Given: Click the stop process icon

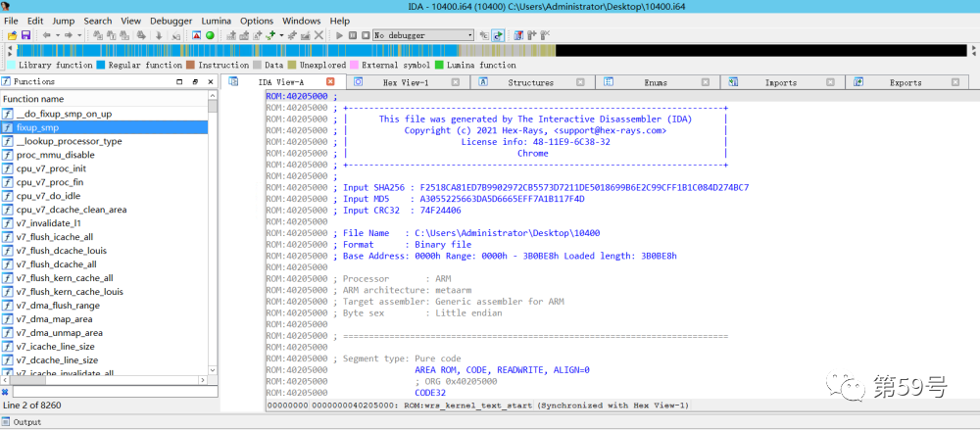Looking at the screenshot, I should (x=365, y=35).
